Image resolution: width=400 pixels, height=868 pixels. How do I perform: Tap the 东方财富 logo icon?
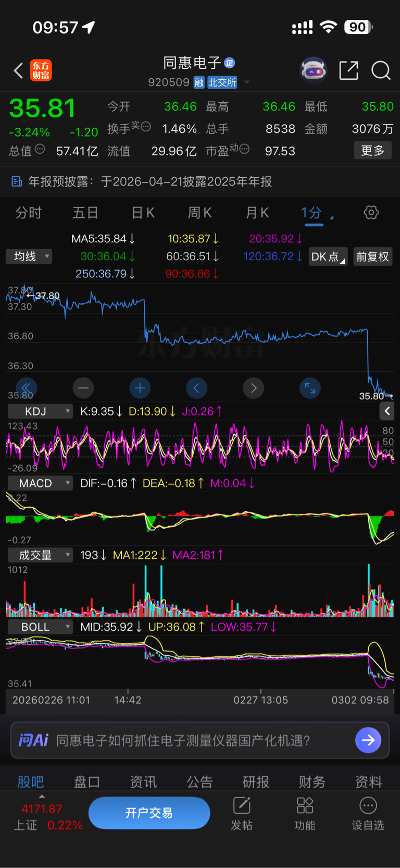pyautogui.click(x=41, y=70)
